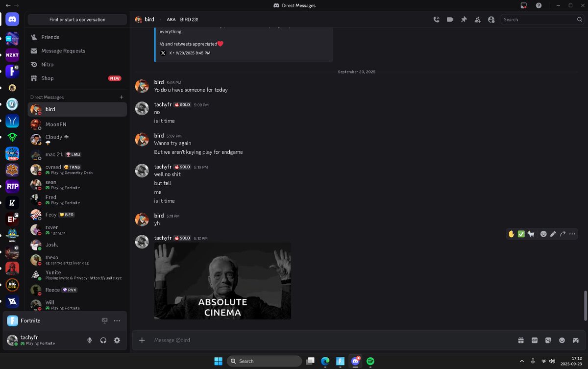Open Discord help from the title bar
This screenshot has height=369, width=588.
(x=539, y=5)
